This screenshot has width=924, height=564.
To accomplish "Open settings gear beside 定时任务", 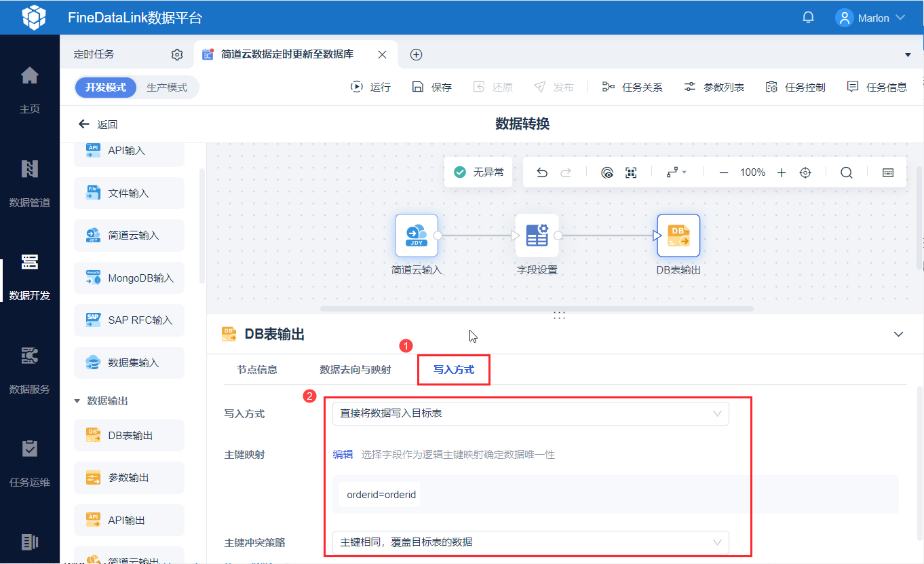I will (x=177, y=54).
